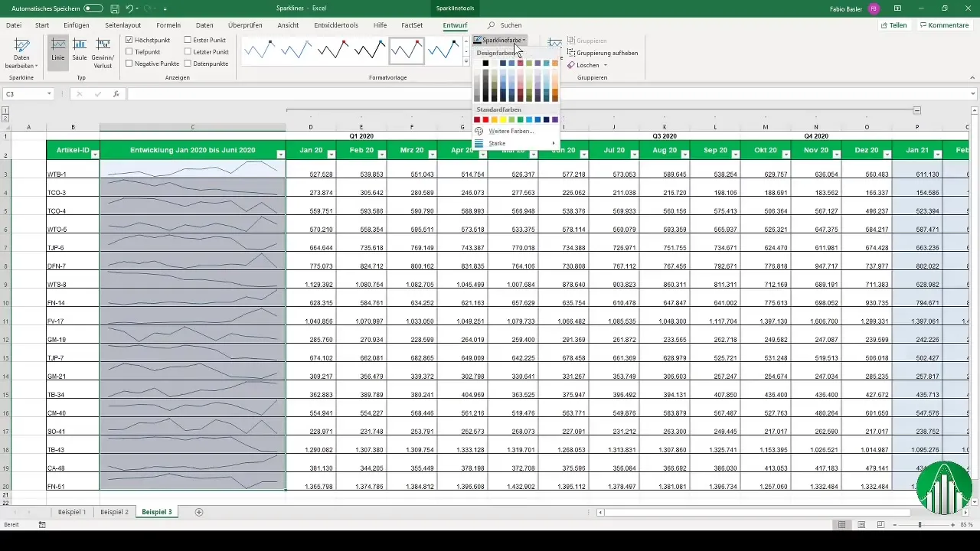Switch to Page Break preview icon
Viewport: 980px width, 551px height.
881,525
